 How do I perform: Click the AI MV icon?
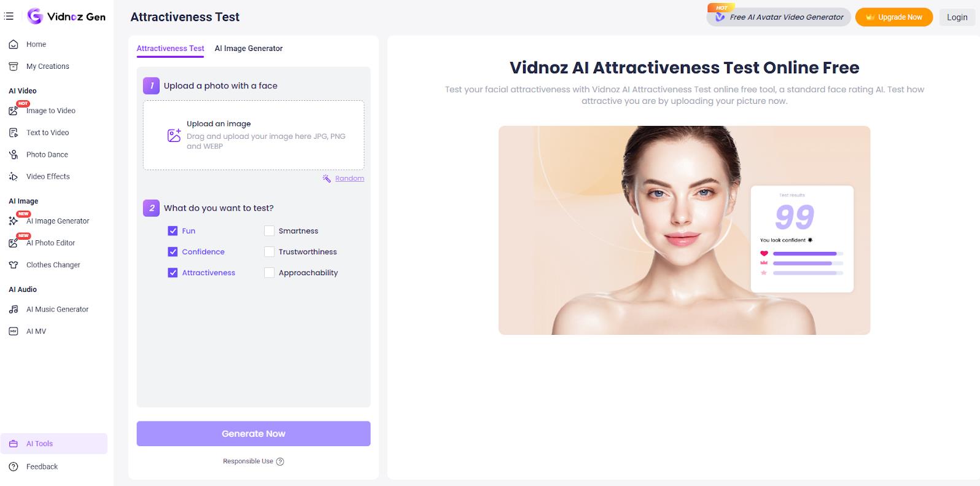coord(14,331)
